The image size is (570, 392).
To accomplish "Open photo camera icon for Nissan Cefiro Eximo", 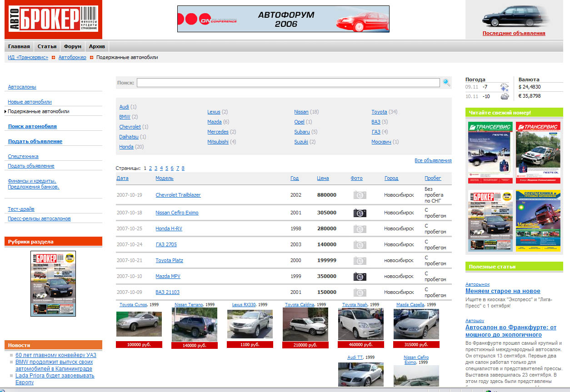I will click(360, 213).
